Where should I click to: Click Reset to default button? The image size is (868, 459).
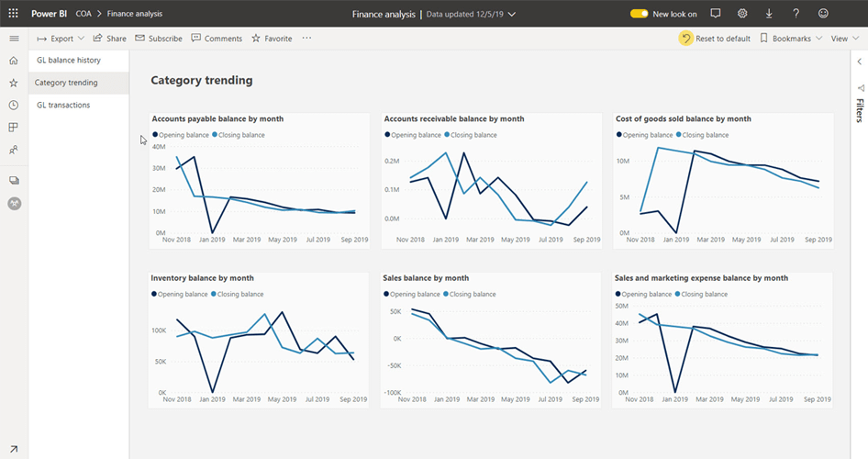tap(715, 39)
